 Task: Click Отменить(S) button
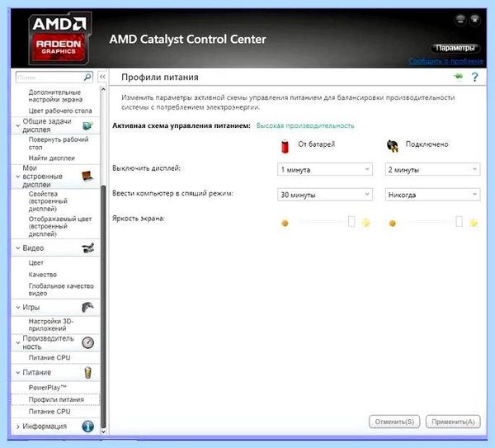(394, 422)
